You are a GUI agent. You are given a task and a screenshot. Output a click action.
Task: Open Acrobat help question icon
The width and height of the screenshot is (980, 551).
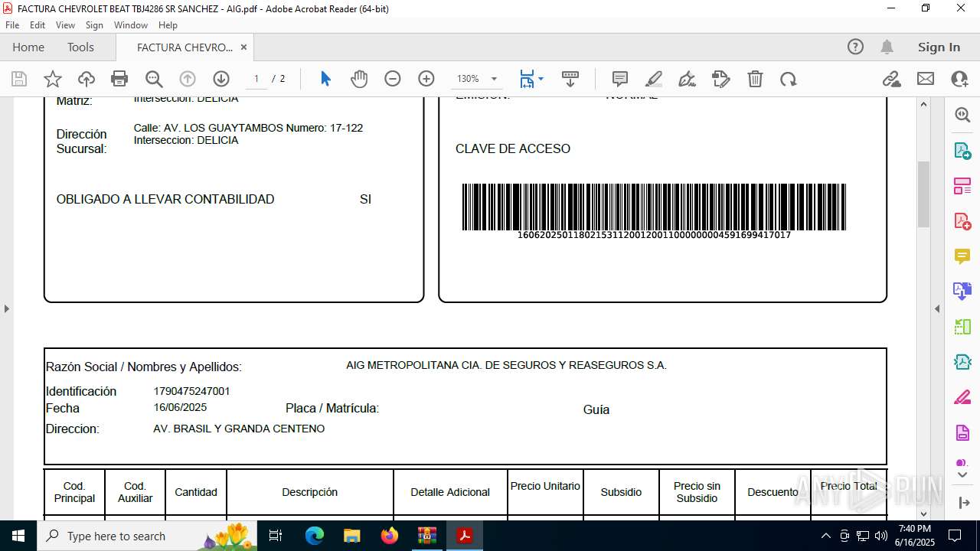pos(855,47)
